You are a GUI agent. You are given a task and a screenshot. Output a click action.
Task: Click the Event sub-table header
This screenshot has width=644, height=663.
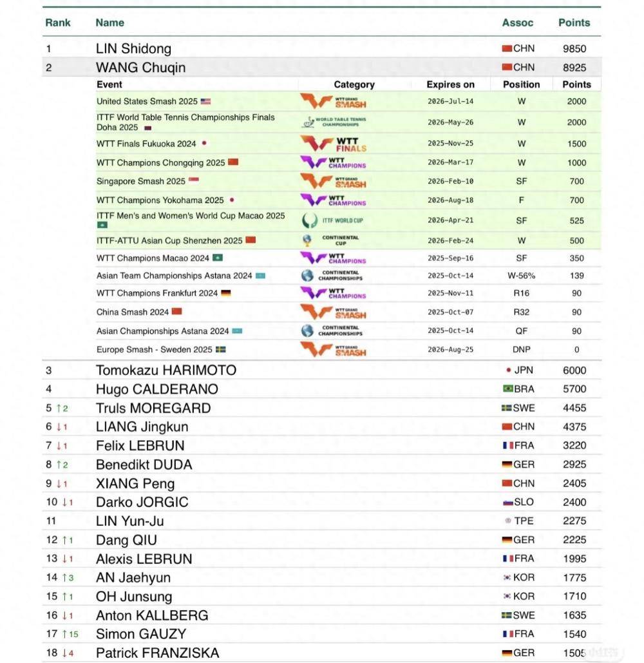[x=109, y=84]
